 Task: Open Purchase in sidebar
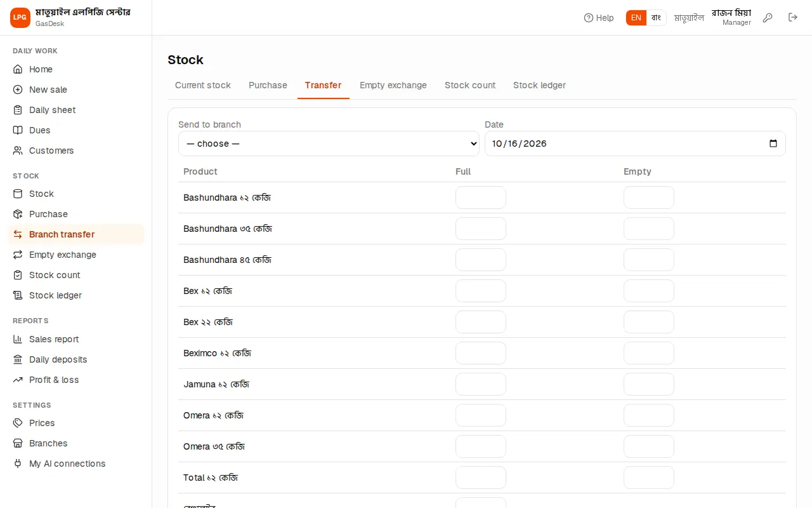(76, 214)
